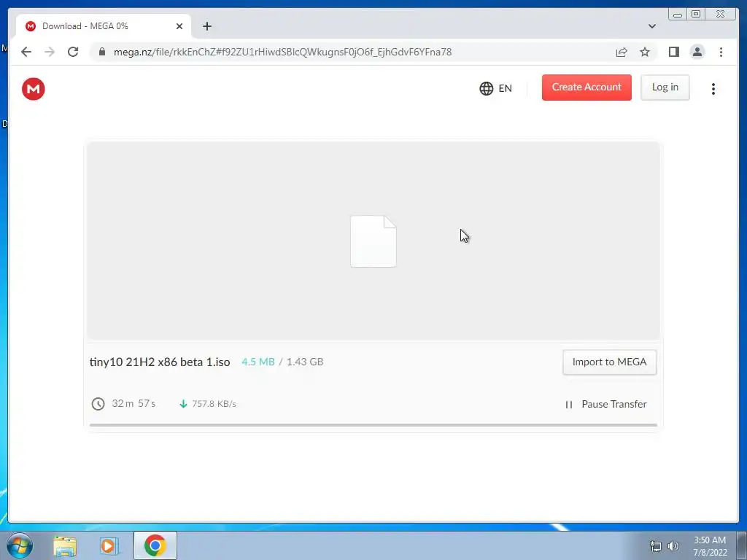
Task: Click the Chrome taskbar icon
Action: pos(155,545)
